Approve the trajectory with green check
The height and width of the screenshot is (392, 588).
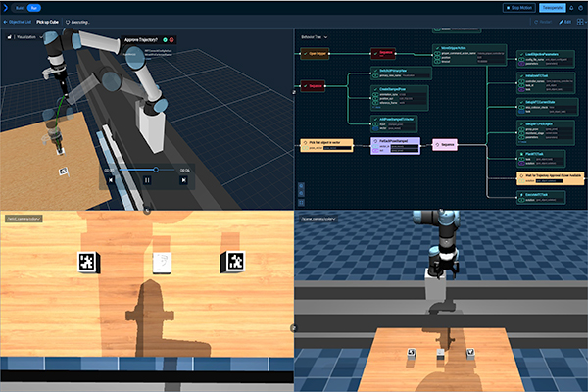tap(165, 40)
